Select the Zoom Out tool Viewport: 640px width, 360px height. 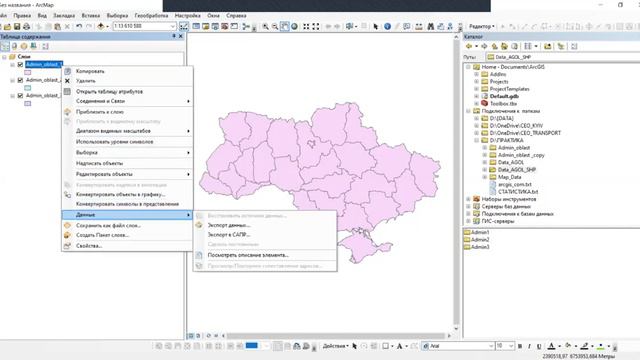[x=275, y=27]
